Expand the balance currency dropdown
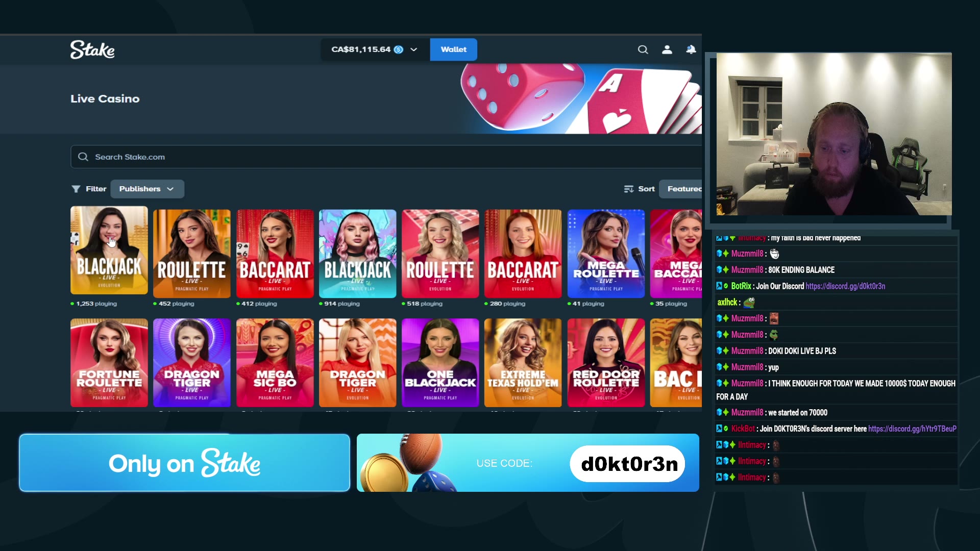Viewport: 980px width, 551px height. pos(414,49)
